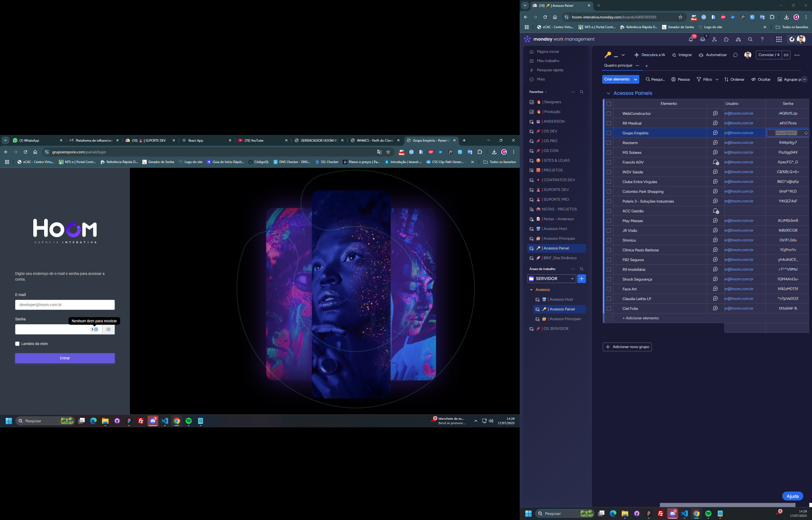Open the Quadro principal board tab
812x520 pixels.
(618, 66)
